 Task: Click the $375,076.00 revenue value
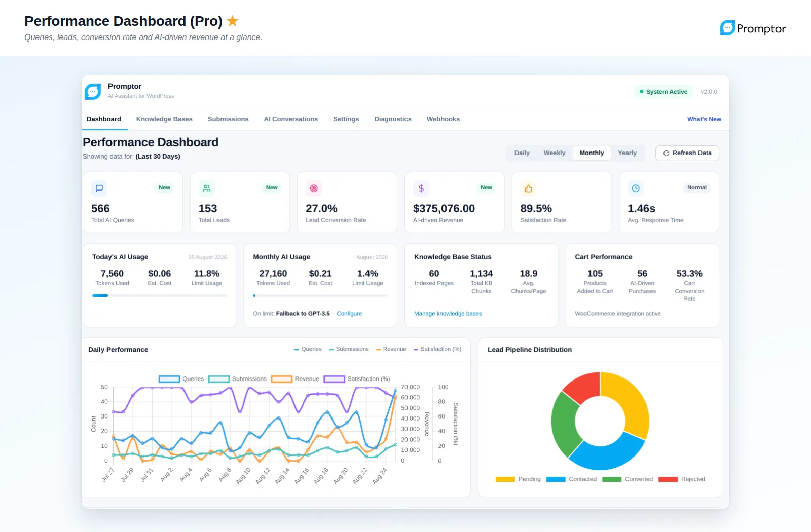(444, 209)
